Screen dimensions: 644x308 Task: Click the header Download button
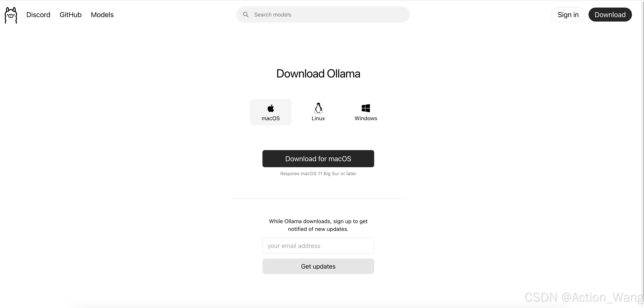[x=610, y=15]
